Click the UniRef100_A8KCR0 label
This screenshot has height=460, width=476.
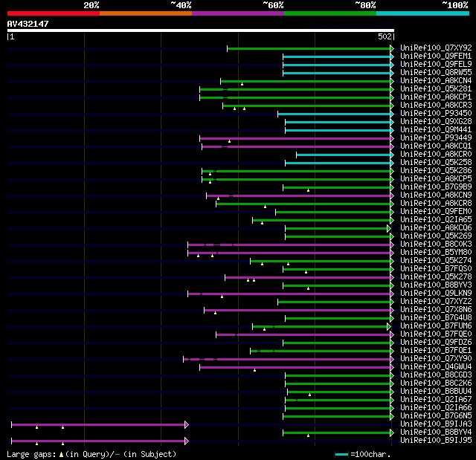click(x=436, y=155)
